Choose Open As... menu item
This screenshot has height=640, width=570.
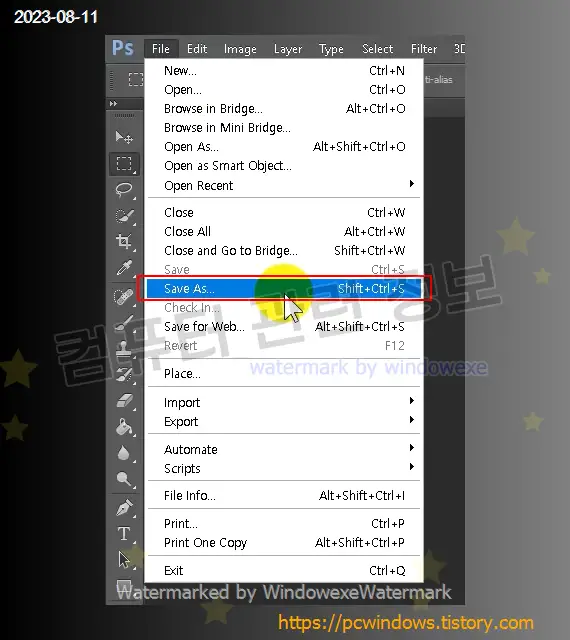point(284,147)
